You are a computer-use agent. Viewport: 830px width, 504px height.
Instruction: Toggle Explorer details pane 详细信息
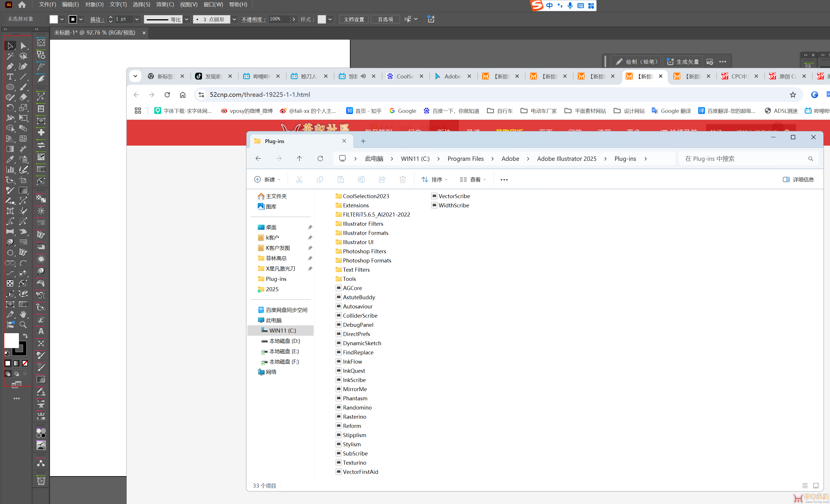798,179
